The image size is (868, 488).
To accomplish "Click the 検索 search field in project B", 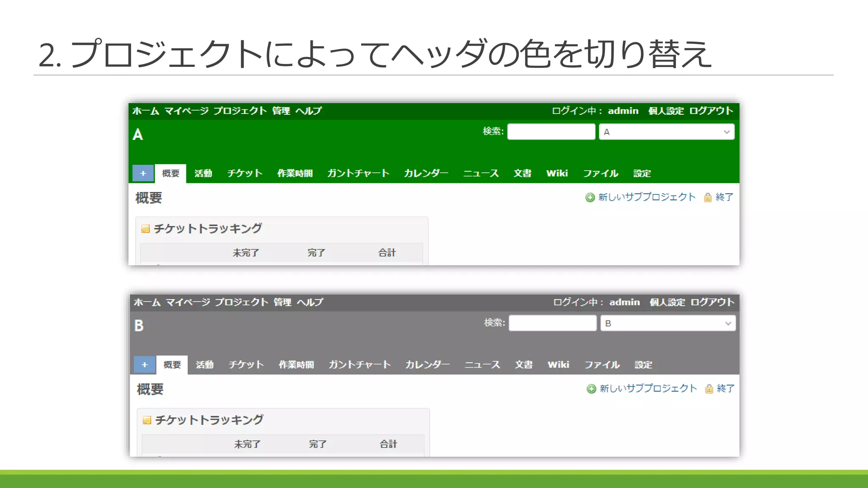I will (x=552, y=323).
